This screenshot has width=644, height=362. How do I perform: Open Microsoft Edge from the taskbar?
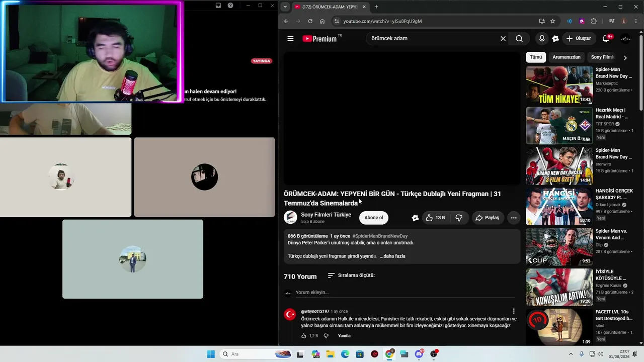click(x=345, y=354)
